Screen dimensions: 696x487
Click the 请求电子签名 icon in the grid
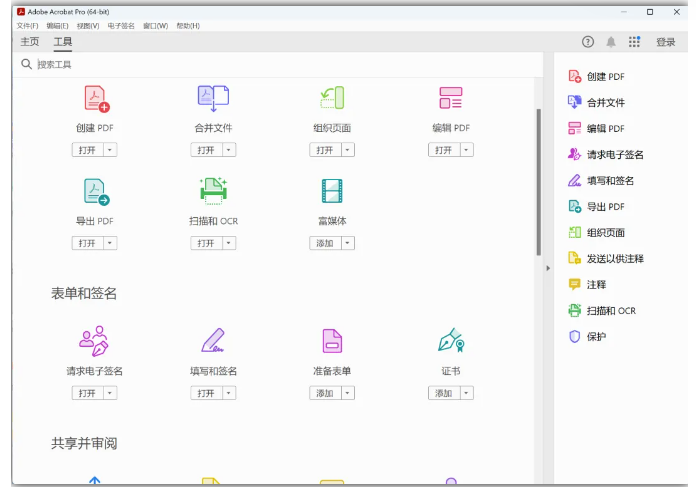94,341
